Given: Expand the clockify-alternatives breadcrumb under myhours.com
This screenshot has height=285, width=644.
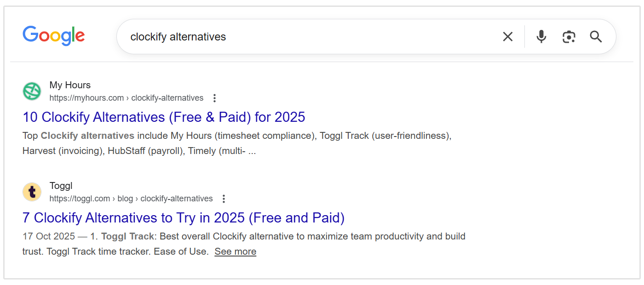Looking at the screenshot, I should click(167, 98).
